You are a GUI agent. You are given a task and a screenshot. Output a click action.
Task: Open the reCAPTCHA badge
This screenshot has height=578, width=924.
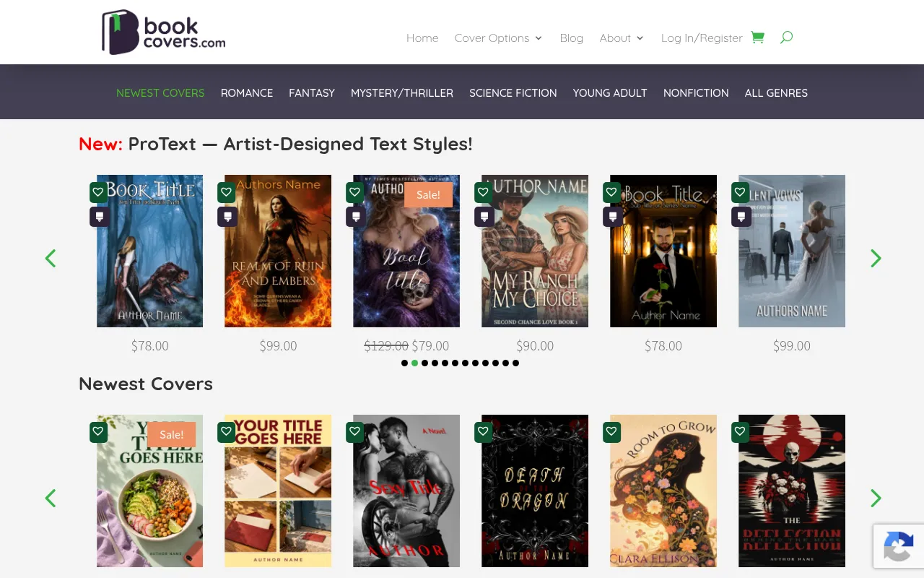click(899, 546)
